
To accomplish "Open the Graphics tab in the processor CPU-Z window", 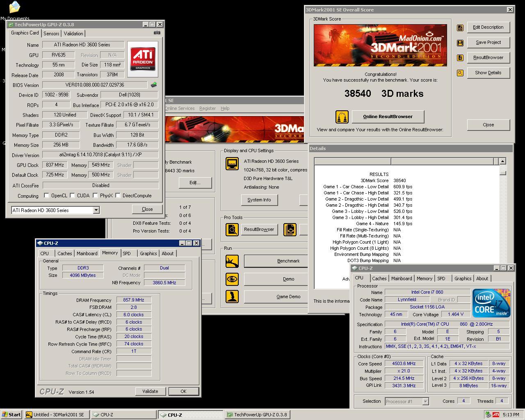I will coord(463,278).
